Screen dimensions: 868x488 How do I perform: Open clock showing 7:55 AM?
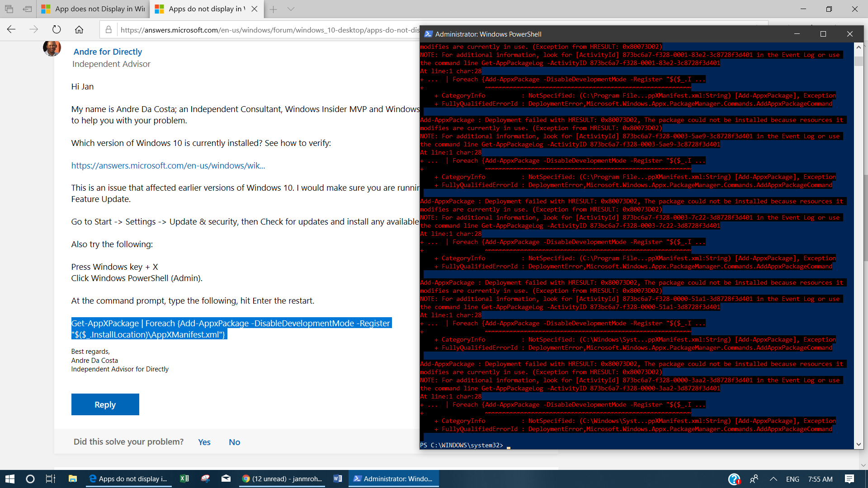click(821, 479)
